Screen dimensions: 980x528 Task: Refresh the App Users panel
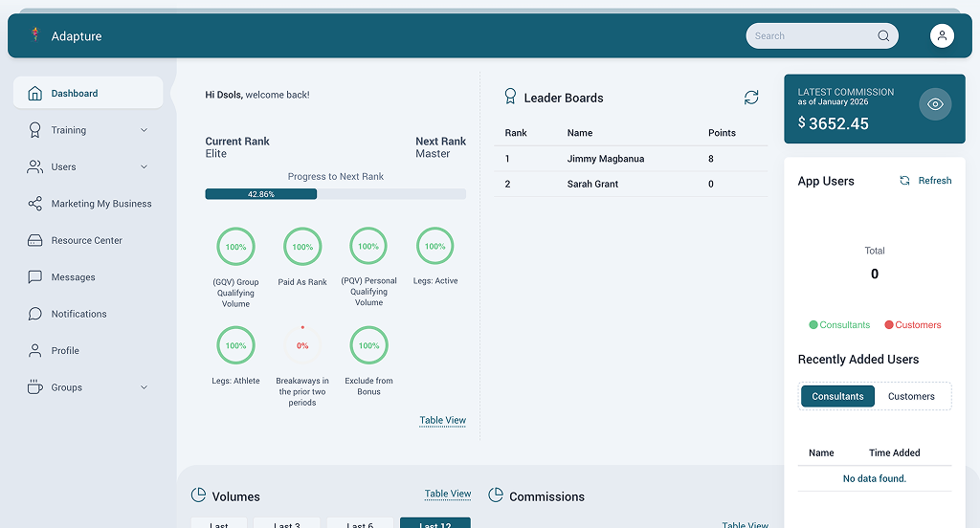pos(925,181)
